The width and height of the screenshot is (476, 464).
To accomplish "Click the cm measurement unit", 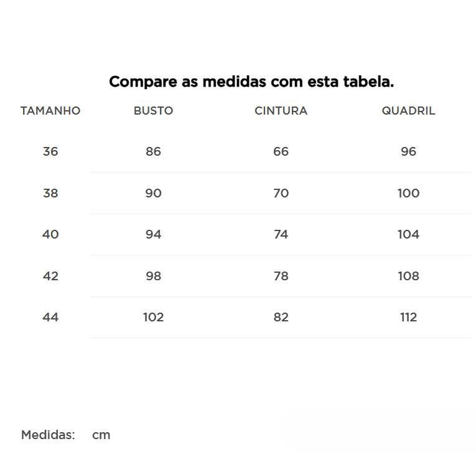I will [101, 435].
